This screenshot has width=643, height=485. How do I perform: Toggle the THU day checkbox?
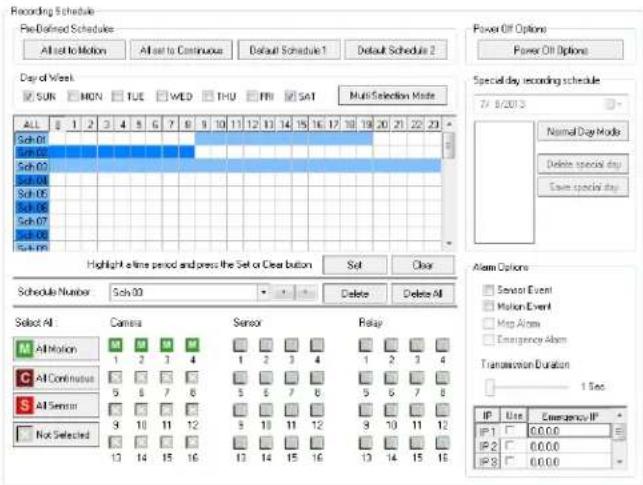[x=208, y=96]
